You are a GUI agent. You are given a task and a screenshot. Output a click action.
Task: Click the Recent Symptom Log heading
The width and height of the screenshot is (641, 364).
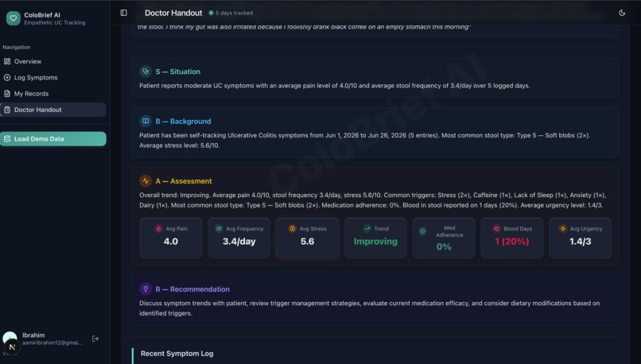tap(177, 354)
